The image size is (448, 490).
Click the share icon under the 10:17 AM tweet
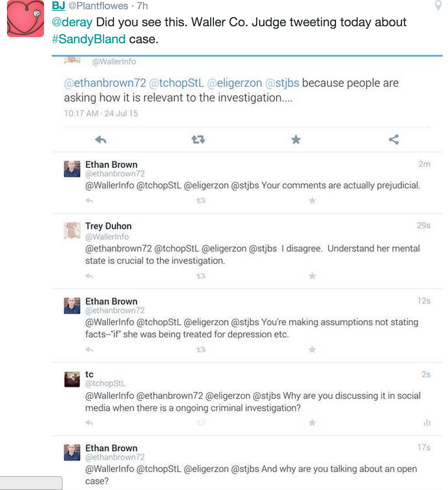(x=394, y=140)
